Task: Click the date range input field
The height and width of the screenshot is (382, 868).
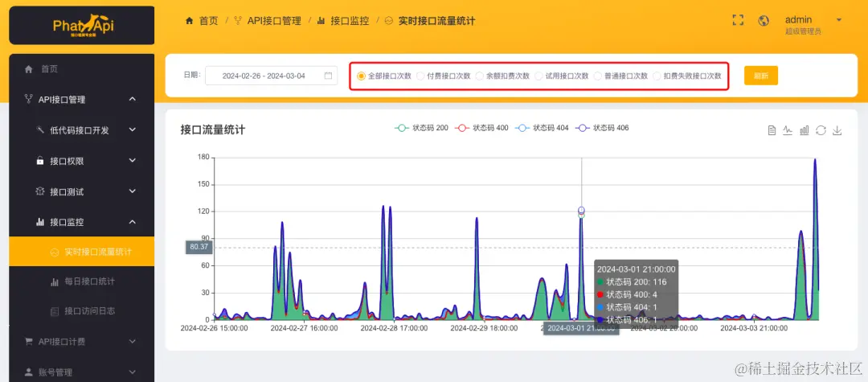Action: coord(272,76)
